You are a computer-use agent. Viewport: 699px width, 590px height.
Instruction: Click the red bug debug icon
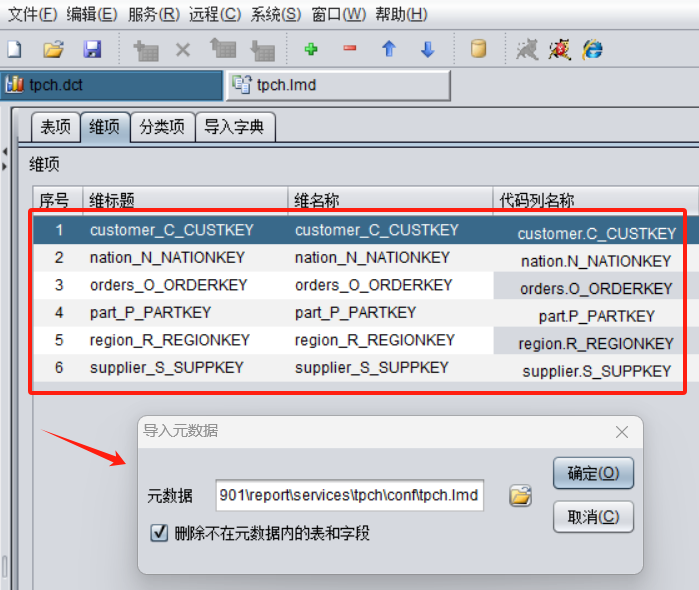pos(559,49)
